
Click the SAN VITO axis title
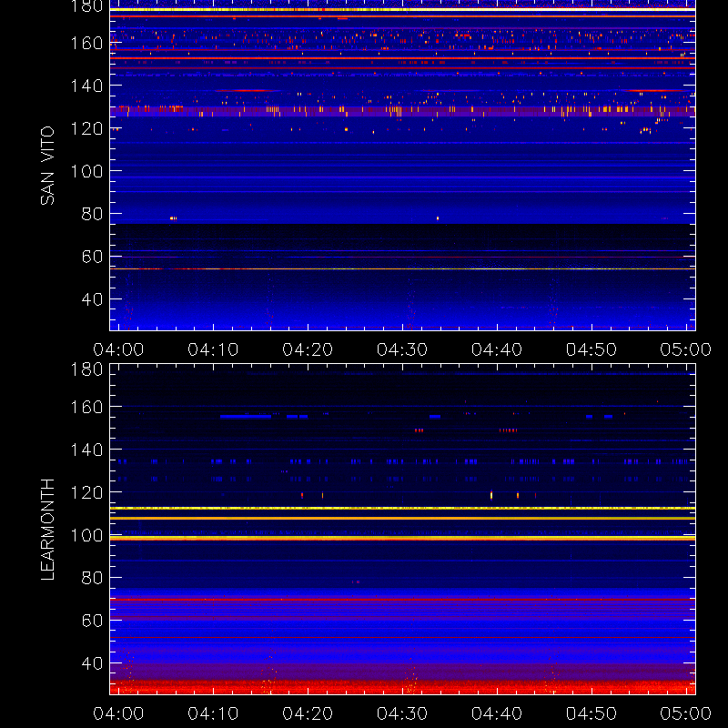tap(47, 166)
